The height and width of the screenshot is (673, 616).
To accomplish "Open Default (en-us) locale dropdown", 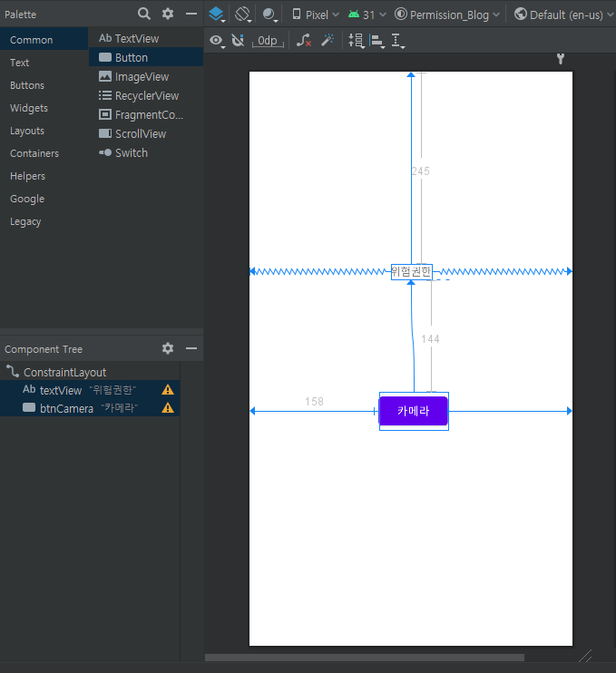I will click(x=564, y=15).
